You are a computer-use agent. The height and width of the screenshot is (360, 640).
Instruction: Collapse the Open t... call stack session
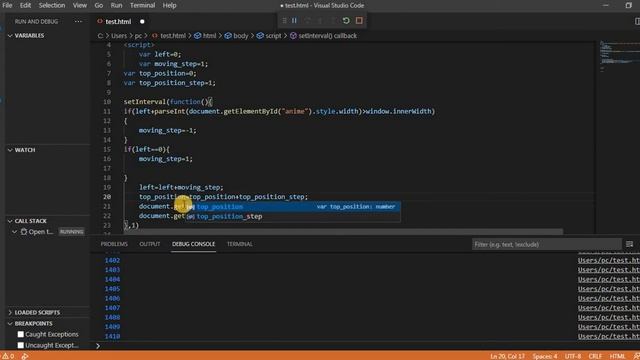coord(15,232)
